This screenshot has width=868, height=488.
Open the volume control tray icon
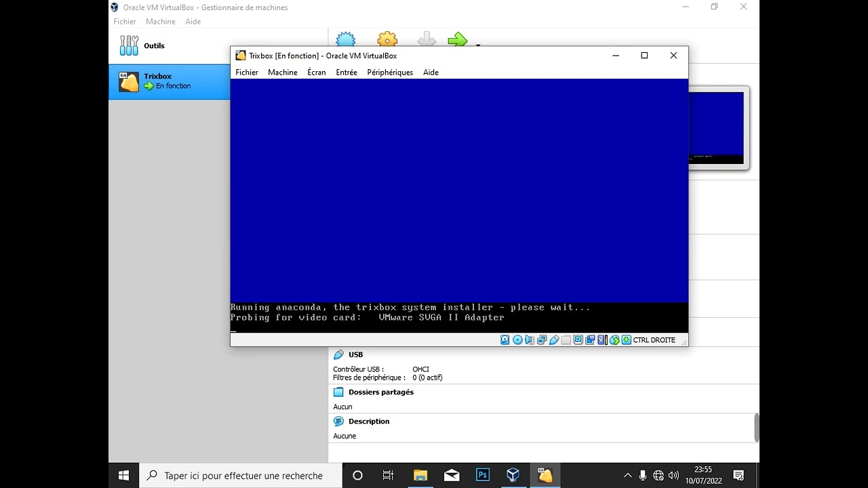pyautogui.click(x=673, y=475)
